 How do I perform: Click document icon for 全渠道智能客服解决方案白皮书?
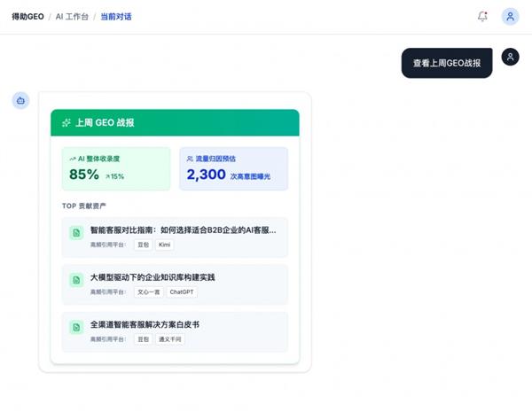(76, 327)
